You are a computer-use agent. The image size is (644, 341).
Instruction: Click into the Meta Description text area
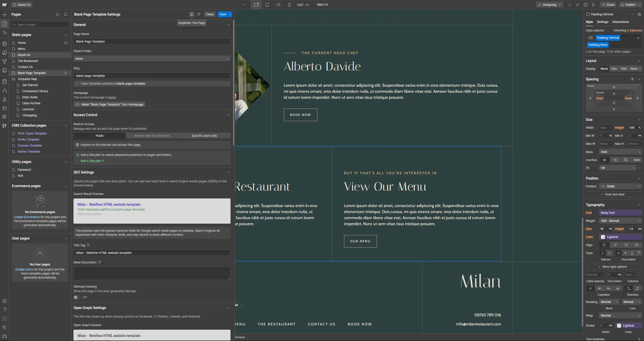(x=152, y=273)
